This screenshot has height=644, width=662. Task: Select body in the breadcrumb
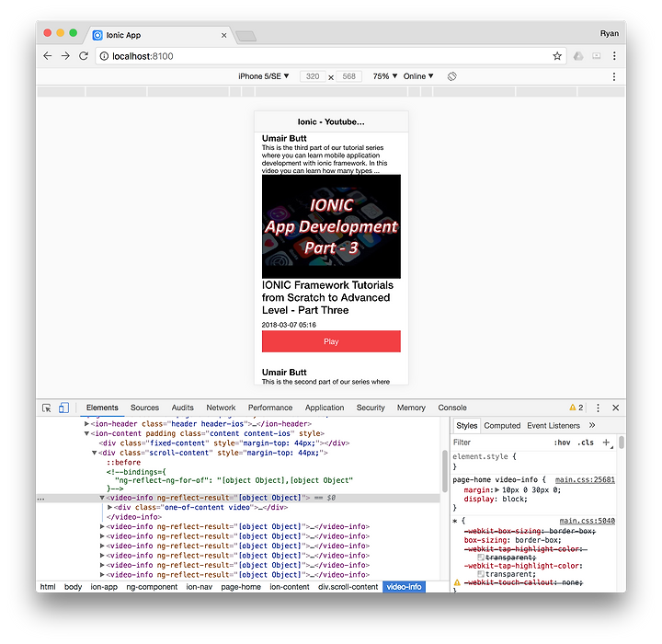[73, 587]
